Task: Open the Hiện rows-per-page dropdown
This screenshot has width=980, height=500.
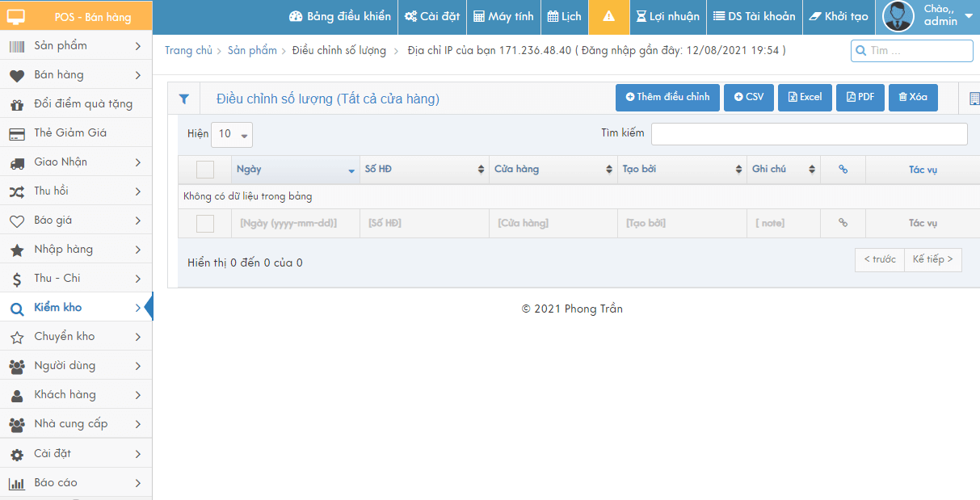Action: (232, 134)
